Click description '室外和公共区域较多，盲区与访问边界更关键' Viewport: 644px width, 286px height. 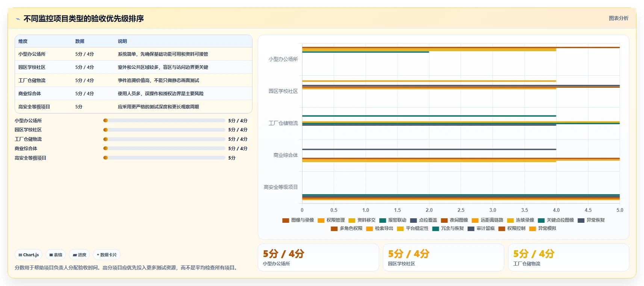pos(163,67)
